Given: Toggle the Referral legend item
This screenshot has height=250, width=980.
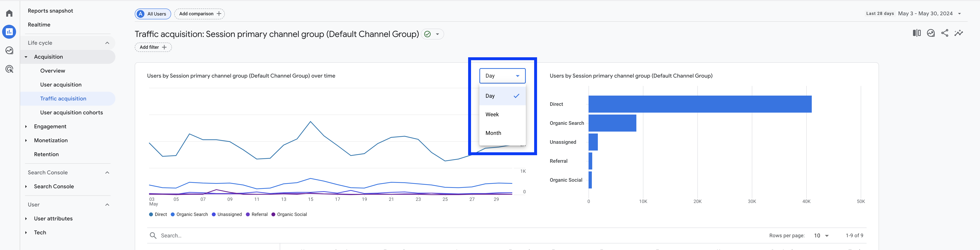Looking at the screenshot, I should click(257, 215).
